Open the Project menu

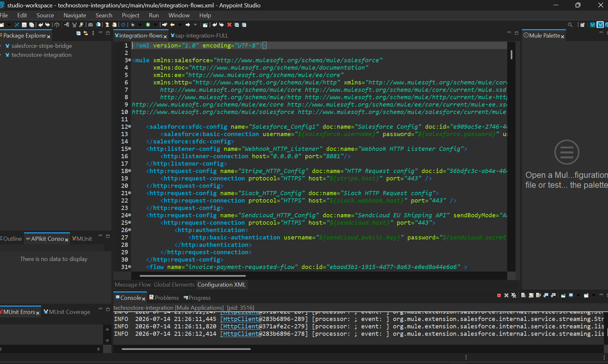click(131, 15)
